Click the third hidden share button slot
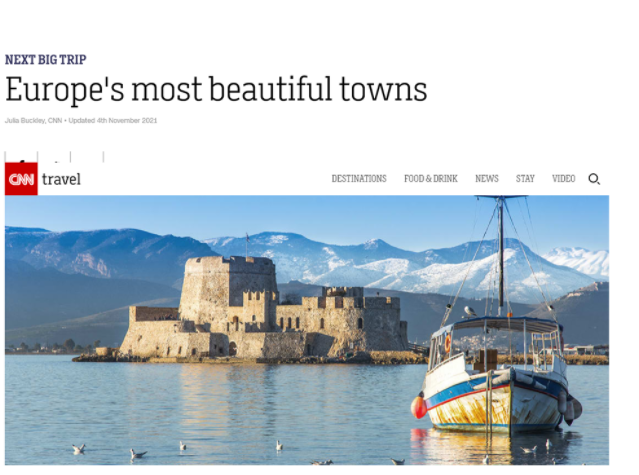The height and width of the screenshot is (475, 639). click(87, 157)
